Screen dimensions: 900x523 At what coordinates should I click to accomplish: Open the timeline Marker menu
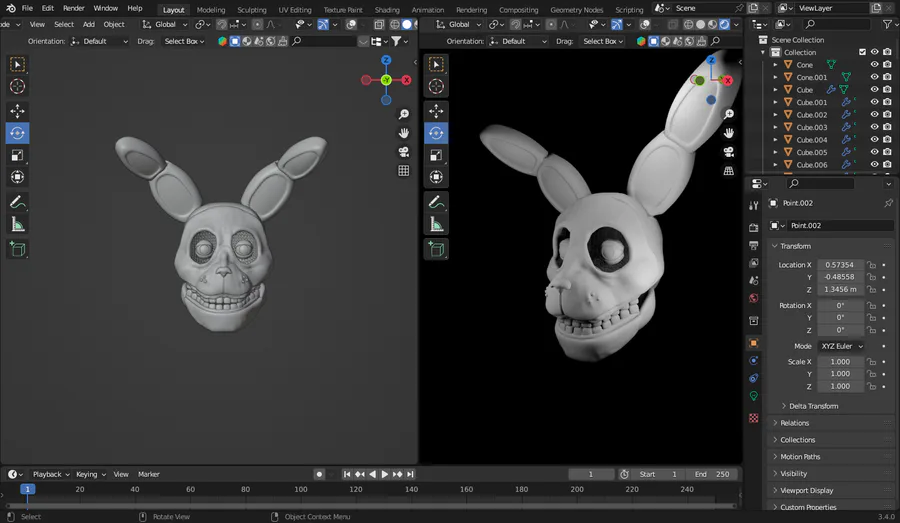pos(149,474)
